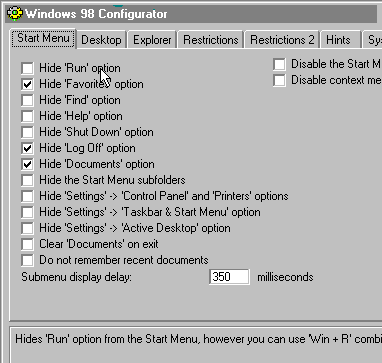
Task: Click the Submenu display delay milliseconds field
Action: [x=229, y=277]
